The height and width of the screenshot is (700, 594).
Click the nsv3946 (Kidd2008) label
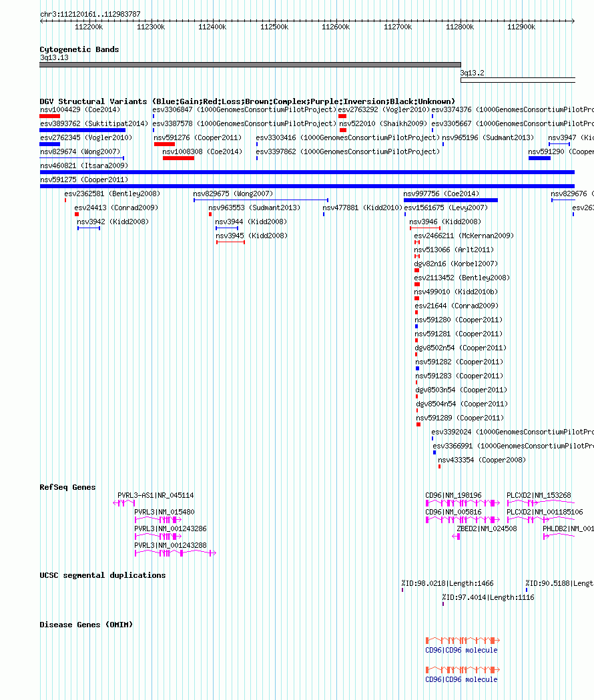(x=445, y=222)
